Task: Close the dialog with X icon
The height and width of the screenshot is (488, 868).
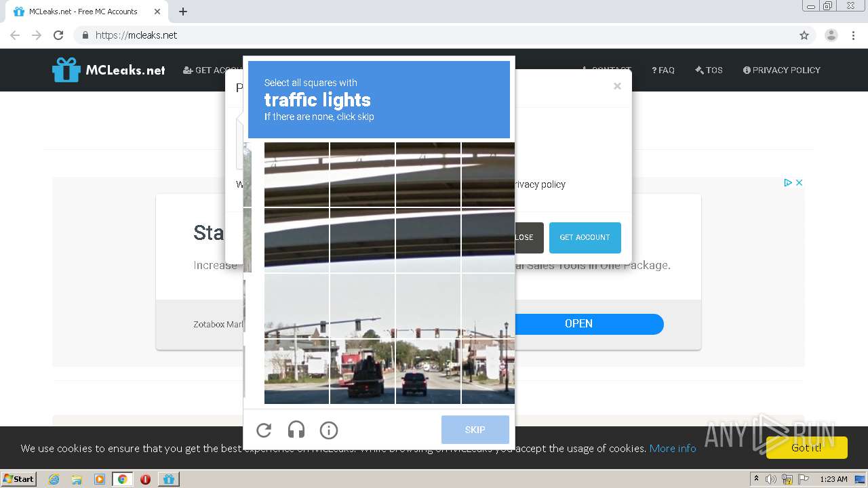Action: point(617,86)
